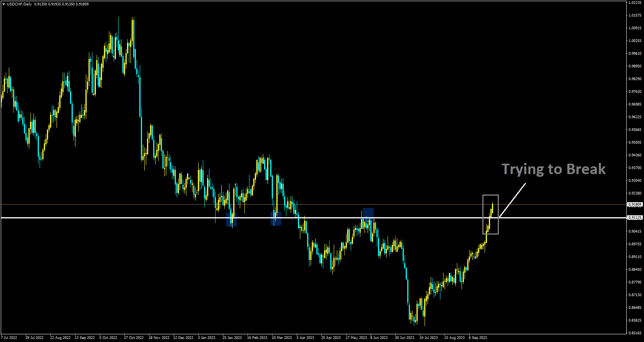Click the 22 Aug 2022 date label
Viewport: 644px width, 342px height.
point(60,338)
